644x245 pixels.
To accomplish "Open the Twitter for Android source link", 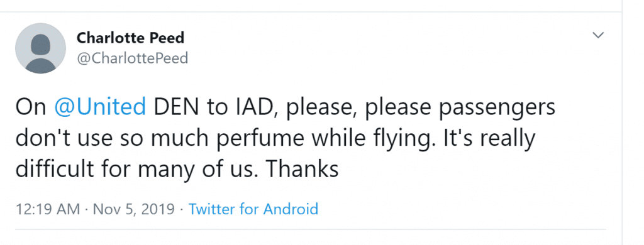I will 253,209.
